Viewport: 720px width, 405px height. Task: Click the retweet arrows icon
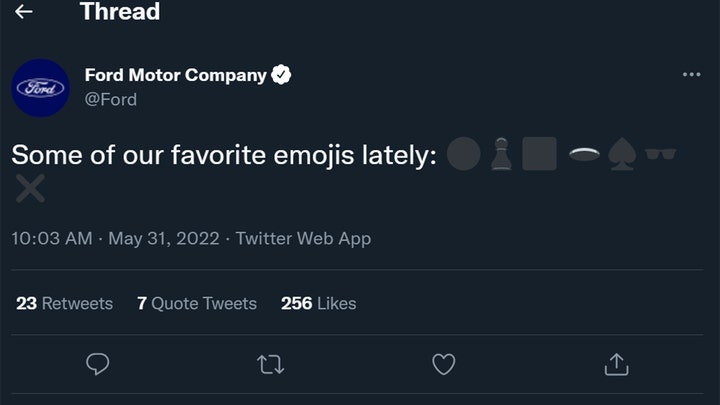pyautogui.click(x=270, y=365)
